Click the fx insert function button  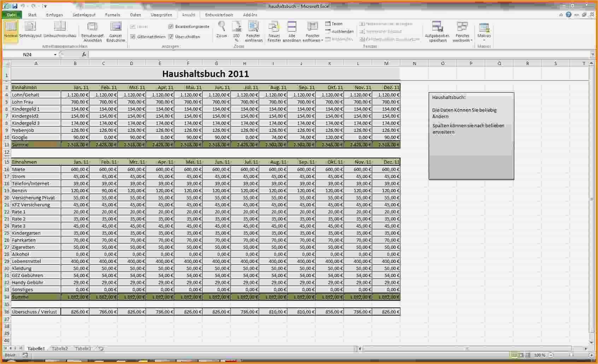tap(84, 54)
